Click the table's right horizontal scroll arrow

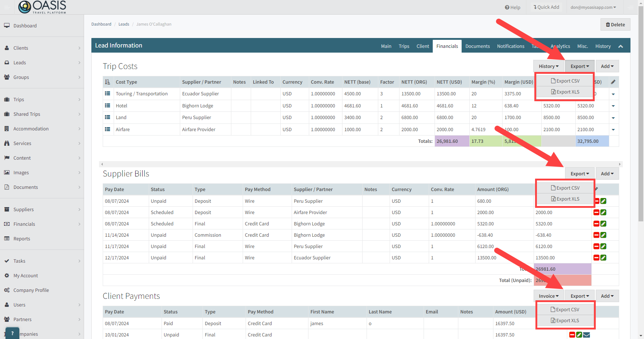coord(620,164)
